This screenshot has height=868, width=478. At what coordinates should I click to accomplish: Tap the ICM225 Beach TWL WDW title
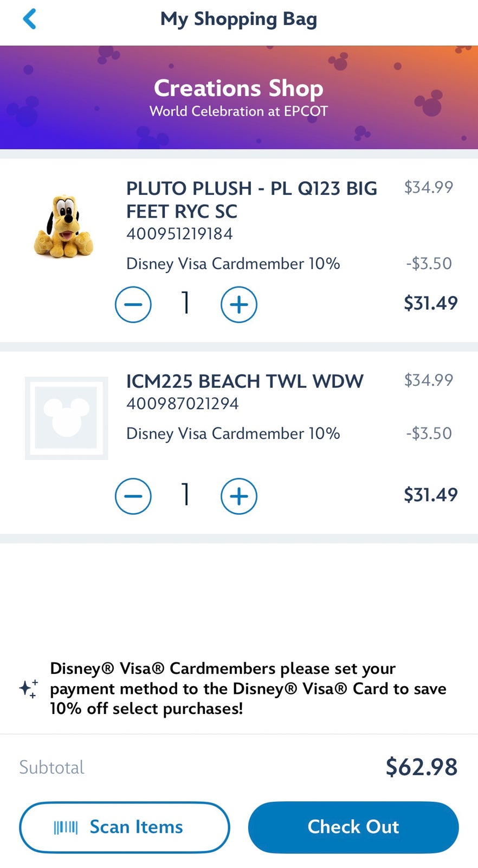pyautogui.click(x=244, y=381)
